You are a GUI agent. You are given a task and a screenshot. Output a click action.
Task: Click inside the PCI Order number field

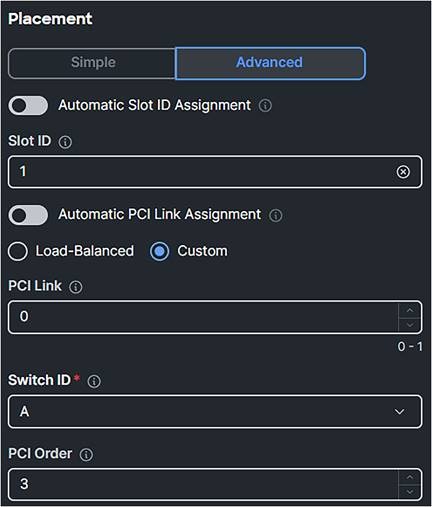[203, 484]
